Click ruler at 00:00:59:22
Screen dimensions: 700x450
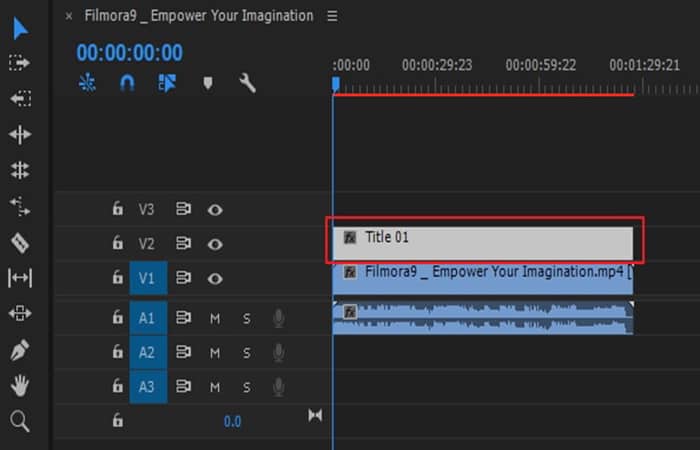coord(541,66)
